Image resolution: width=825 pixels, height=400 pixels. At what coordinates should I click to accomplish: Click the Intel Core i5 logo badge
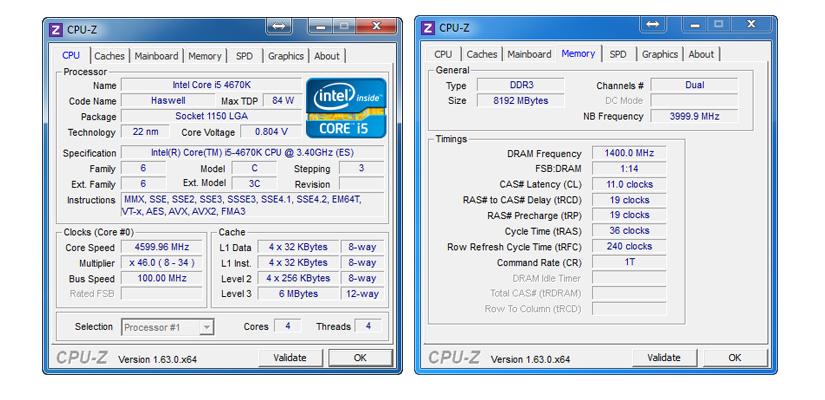pyautogui.click(x=346, y=108)
